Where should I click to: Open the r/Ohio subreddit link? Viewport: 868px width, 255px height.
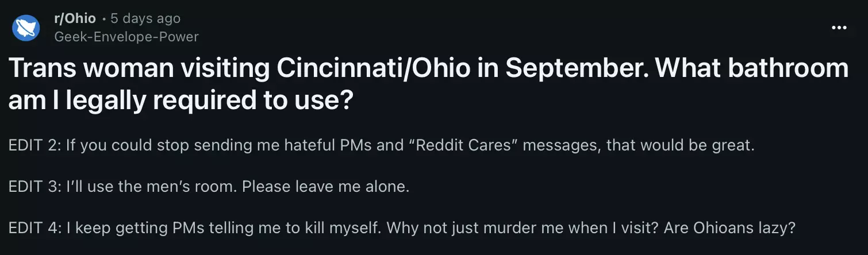[75, 18]
